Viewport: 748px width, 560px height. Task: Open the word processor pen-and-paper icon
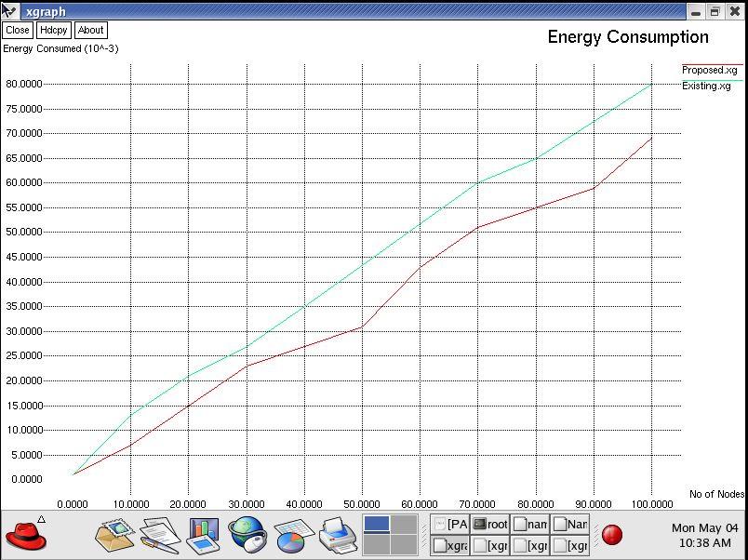159,535
